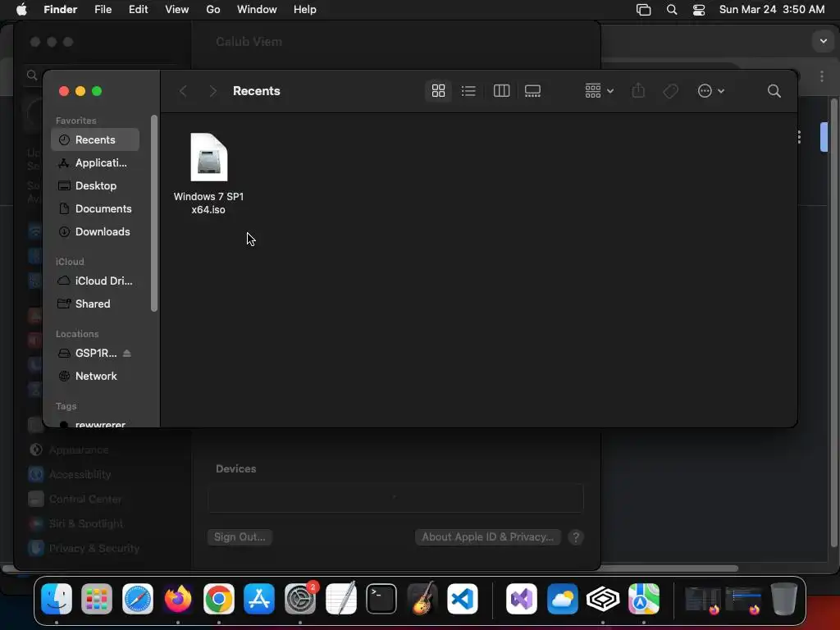Open the Help menu
Viewport: 840px width, 630px height.
click(x=305, y=10)
